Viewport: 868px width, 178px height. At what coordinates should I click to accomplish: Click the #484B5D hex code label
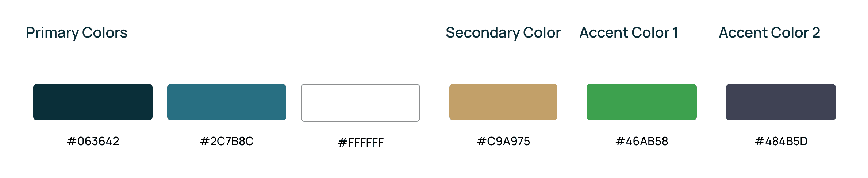781,141
